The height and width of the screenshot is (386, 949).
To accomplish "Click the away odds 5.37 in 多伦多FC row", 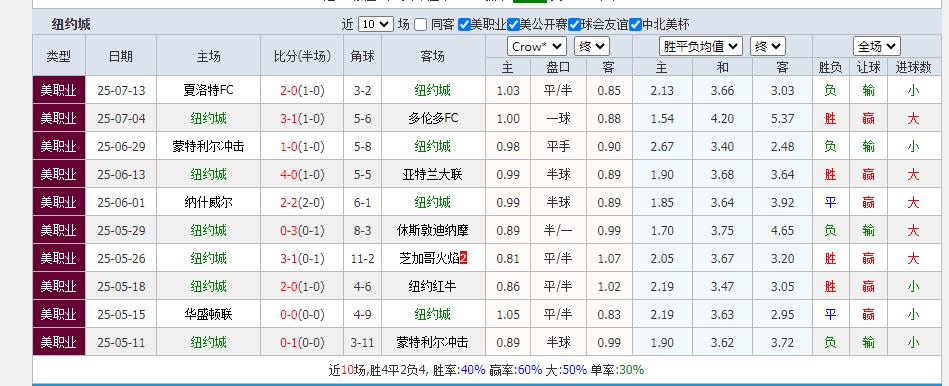I will (783, 119).
